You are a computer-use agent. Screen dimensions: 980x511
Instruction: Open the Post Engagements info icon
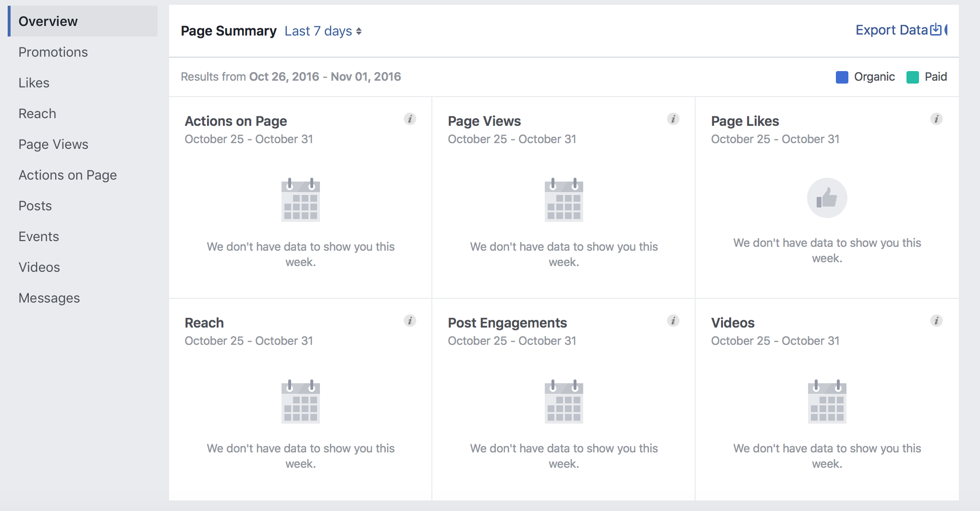tap(674, 321)
